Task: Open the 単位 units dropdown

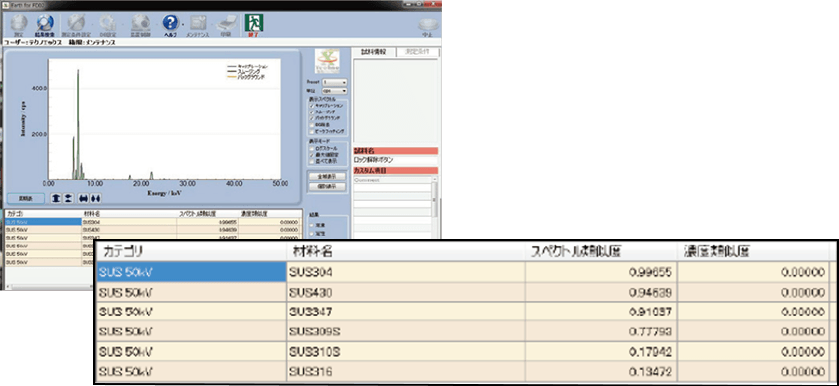Action: click(x=334, y=91)
